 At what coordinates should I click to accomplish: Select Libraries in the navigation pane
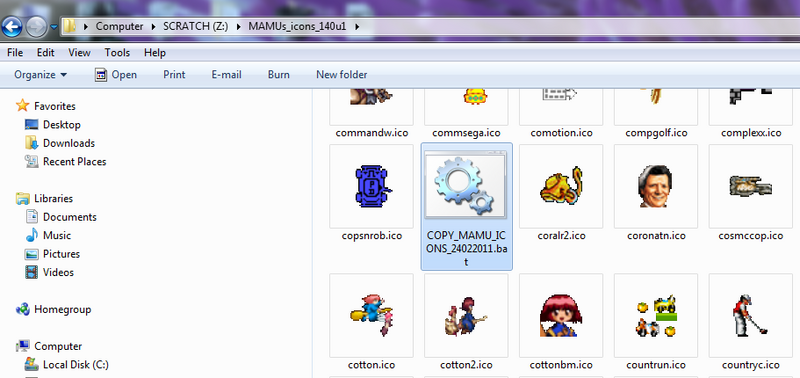pyautogui.click(x=44, y=198)
